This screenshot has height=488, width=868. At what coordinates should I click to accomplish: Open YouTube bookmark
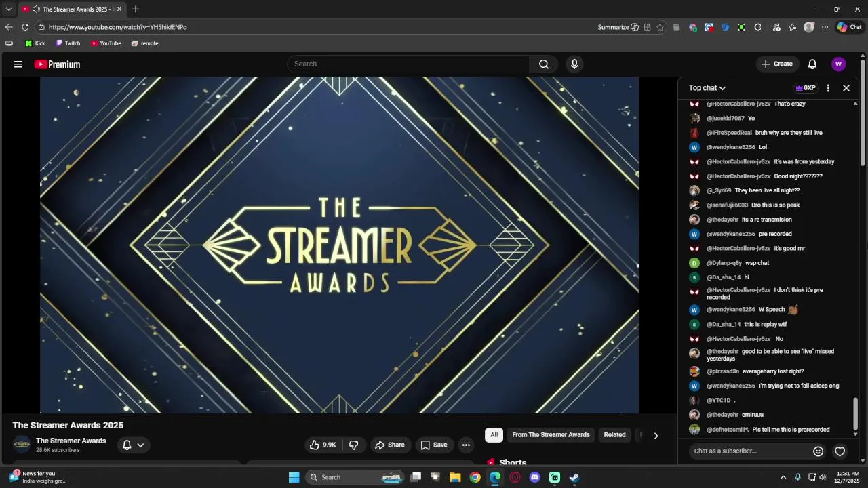pos(106,43)
